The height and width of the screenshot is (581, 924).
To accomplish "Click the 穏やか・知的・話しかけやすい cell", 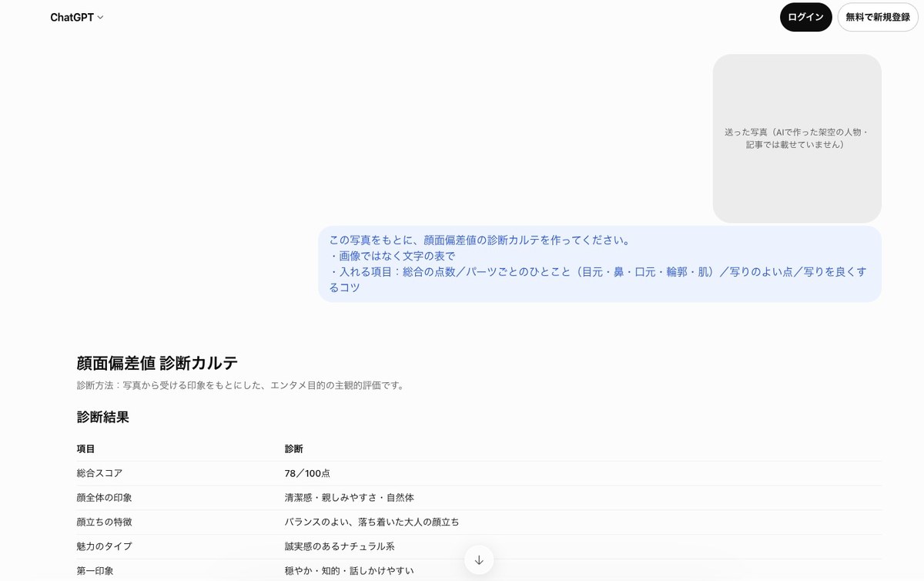I will (x=350, y=571).
